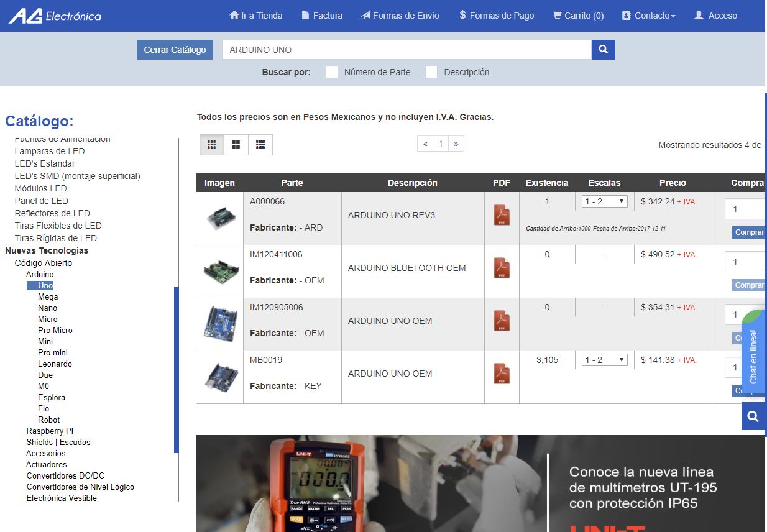This screenshot has width=767, height=532.
Task: Click thumbnail image of MB0019 board
Action: click(220, 377)
